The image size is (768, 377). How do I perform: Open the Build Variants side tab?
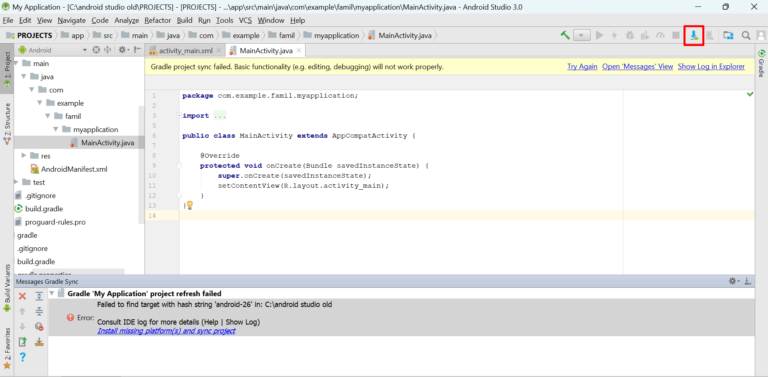coord(7,289)
